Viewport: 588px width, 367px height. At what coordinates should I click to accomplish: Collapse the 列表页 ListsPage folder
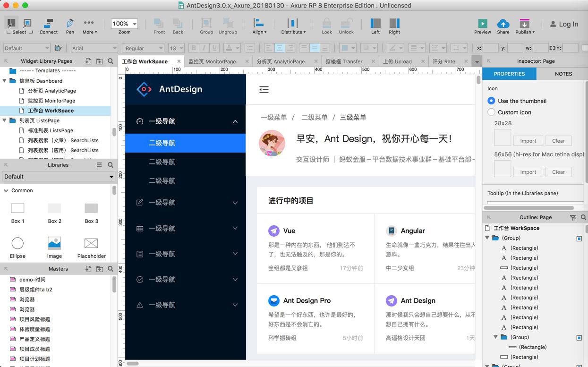point(5,120)
